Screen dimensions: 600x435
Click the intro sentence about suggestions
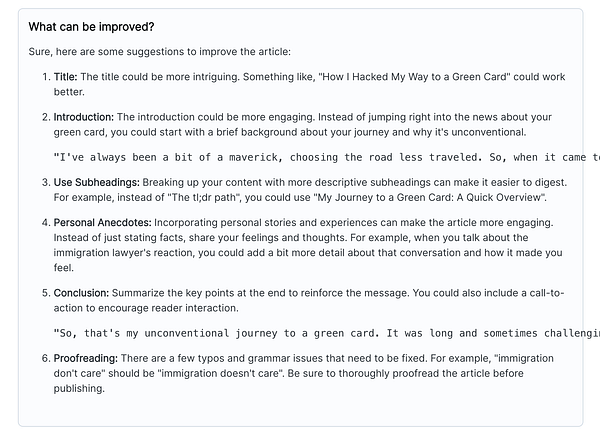tap(160, 52)
